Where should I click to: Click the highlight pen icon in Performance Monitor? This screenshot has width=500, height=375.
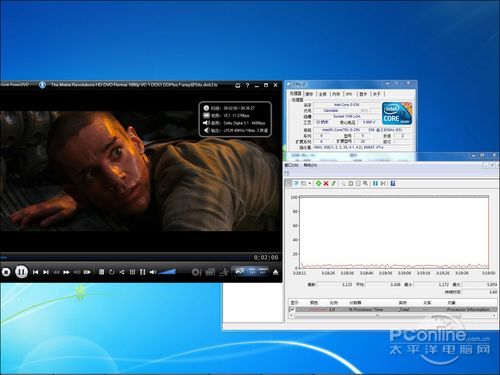pyautogui.click(x=333, y=183)
